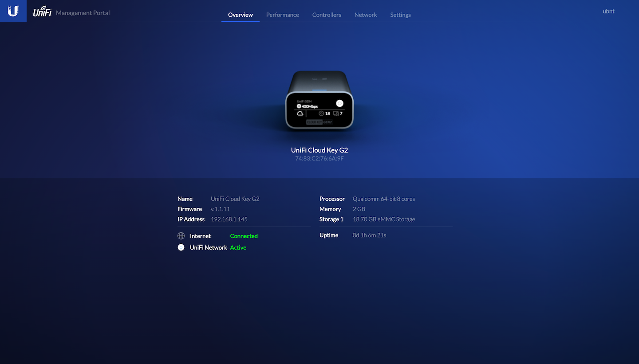This screenshot has height=364, width=639.
Task: Open the Settings tab
Action: click(x=400, y=15)
